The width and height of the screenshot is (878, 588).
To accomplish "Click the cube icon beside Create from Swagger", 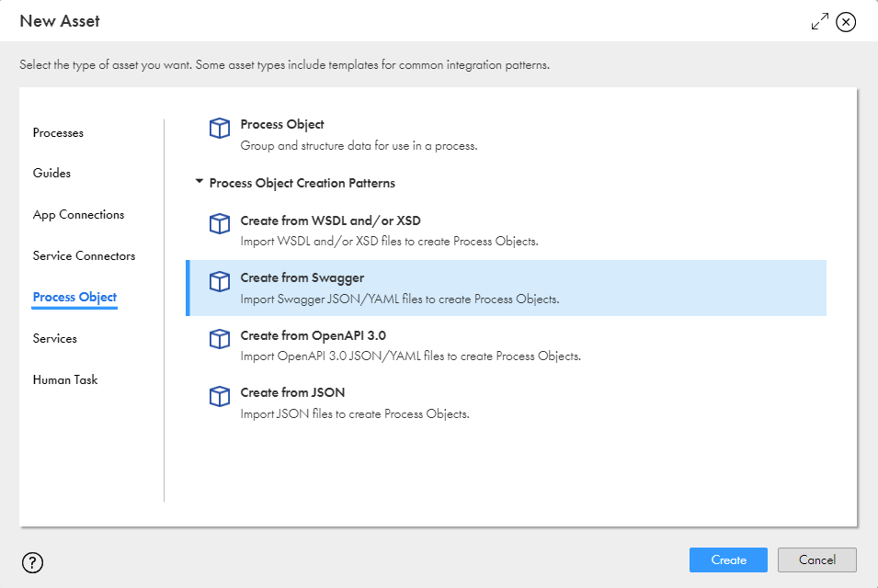I will 220,281.
